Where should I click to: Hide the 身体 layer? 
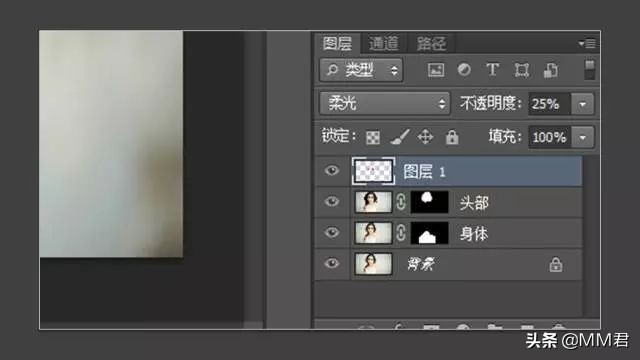point(332,232)
